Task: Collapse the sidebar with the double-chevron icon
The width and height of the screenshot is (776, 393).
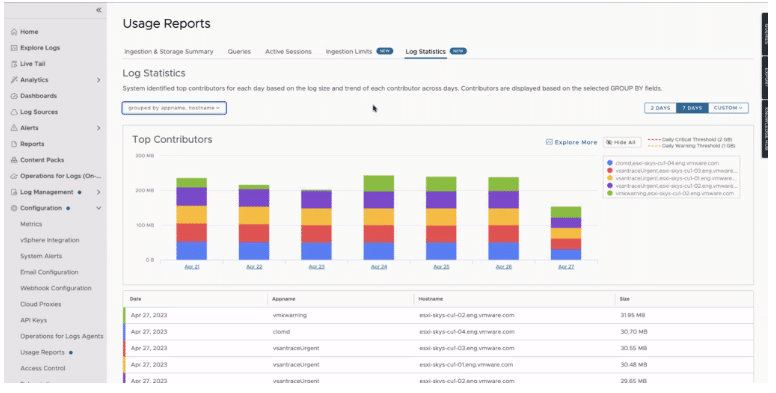Action: pyautogui.click(x=98, y=10)
